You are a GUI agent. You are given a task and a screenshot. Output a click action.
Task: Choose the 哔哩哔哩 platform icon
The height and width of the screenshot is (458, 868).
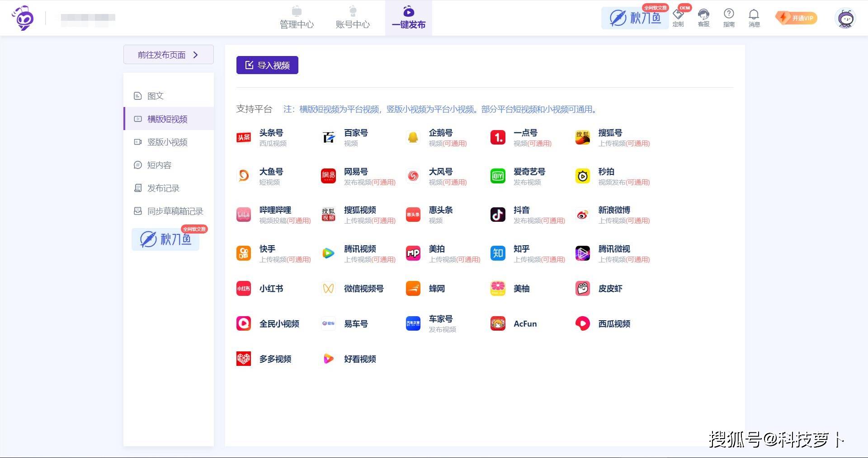tap(244, 215)
